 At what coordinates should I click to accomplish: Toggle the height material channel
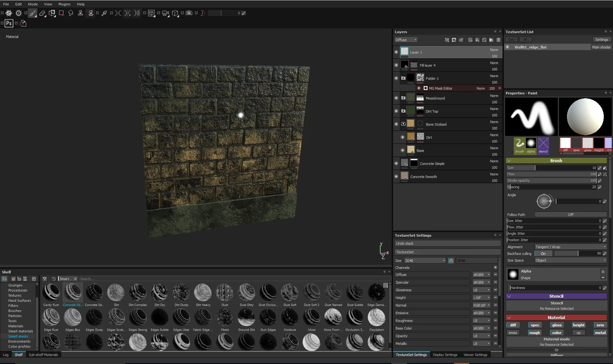[579, 325]
